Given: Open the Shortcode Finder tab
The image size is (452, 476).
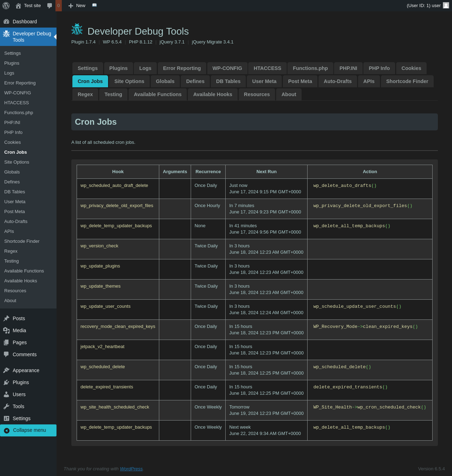Looking at the screenshot, I should pos(407,81).
